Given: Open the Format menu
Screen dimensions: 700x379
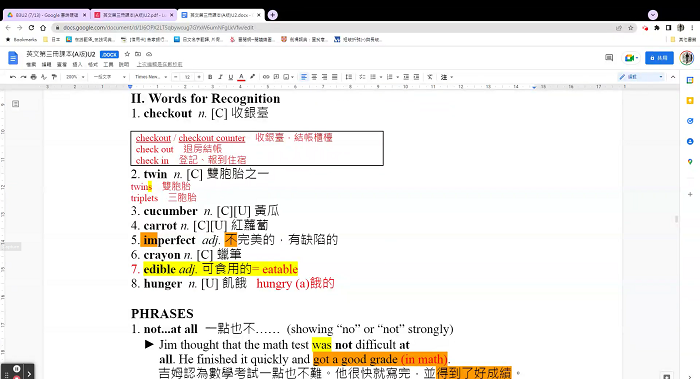Looking at the screenshot, I should 93,64.
